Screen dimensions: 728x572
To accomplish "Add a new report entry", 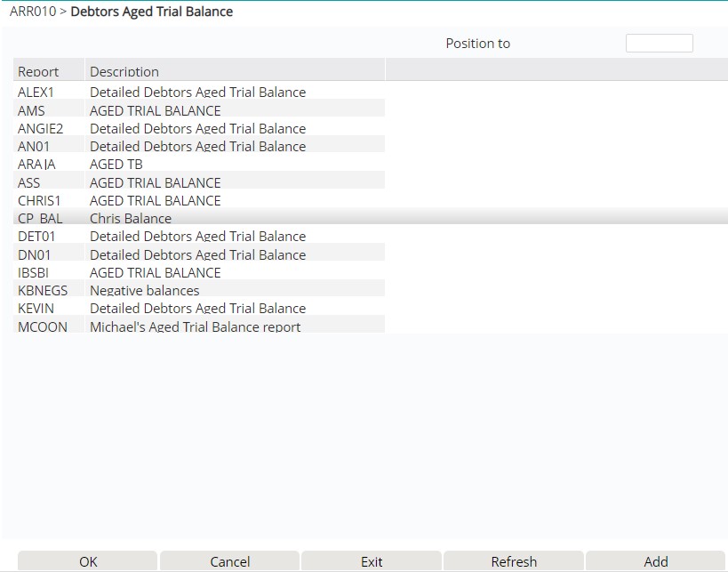I will pos(656,561).
